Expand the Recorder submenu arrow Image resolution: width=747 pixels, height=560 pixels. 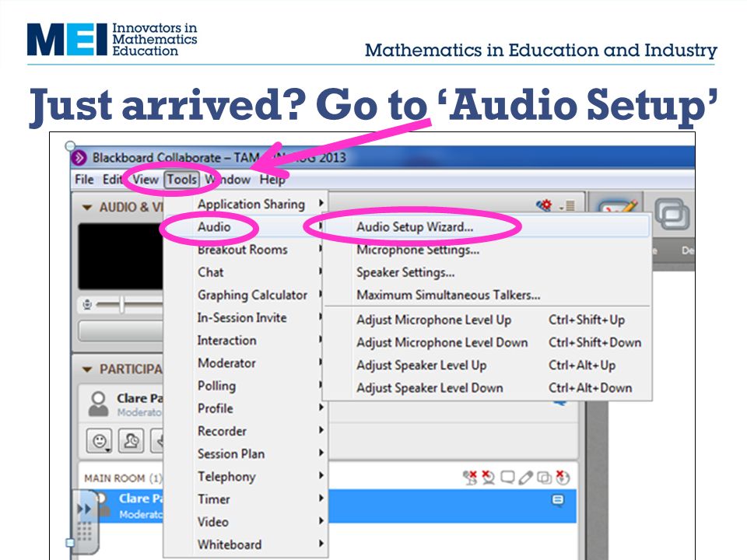pos(321,430)
